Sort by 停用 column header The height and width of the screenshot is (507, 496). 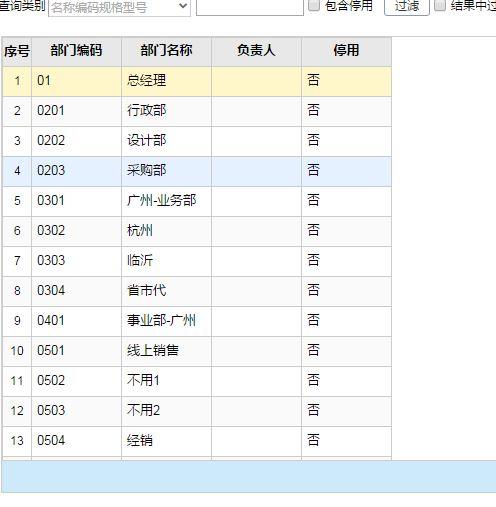pos(346,51)
